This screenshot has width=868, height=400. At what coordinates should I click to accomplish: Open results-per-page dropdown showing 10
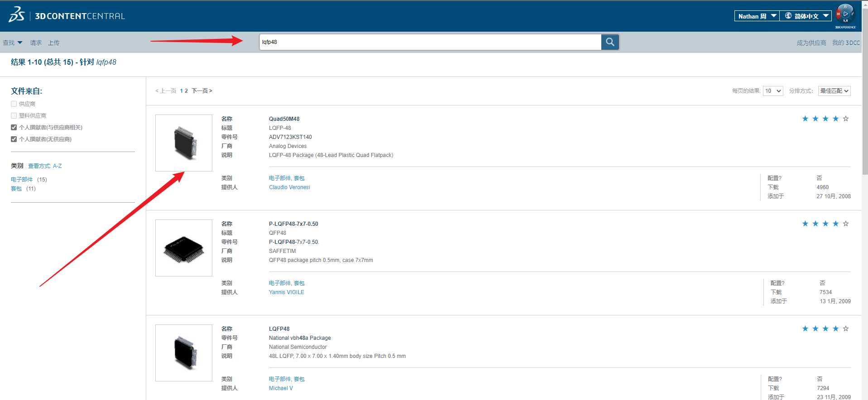coord(773,91)
